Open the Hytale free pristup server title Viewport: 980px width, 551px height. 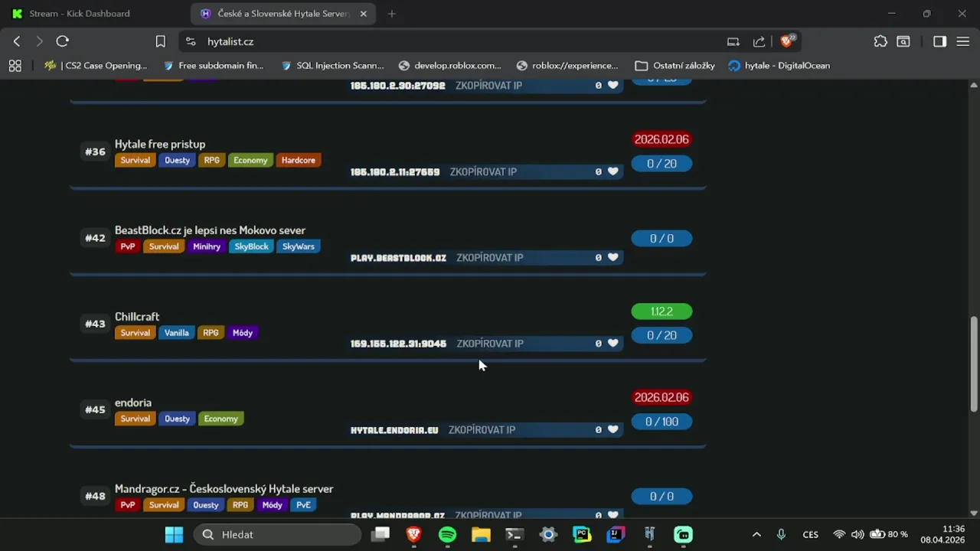point(160,144)
